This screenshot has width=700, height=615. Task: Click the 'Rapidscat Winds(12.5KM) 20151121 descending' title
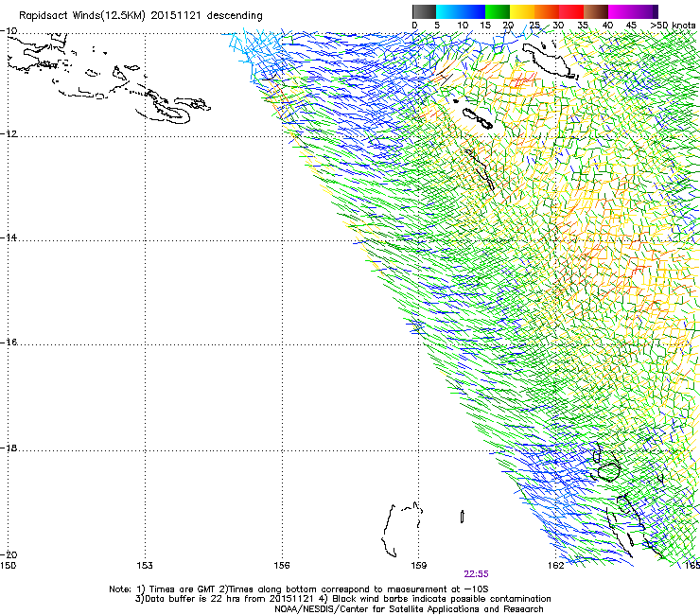[141, 16]
